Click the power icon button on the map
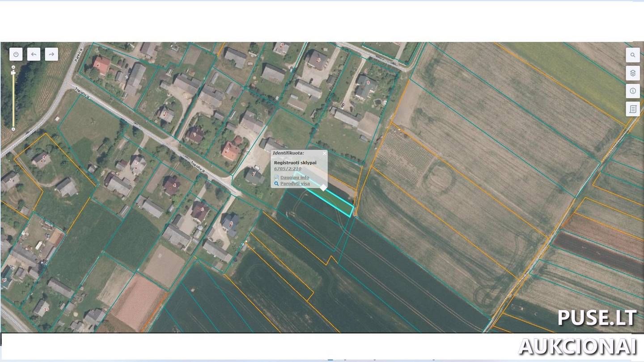 (x=16, y=55)
